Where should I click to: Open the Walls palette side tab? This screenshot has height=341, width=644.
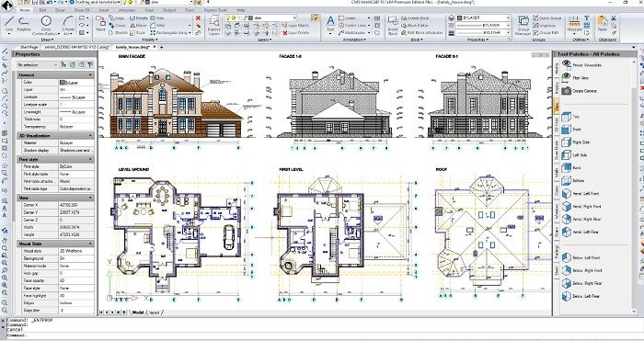click(x=557, y=173)
